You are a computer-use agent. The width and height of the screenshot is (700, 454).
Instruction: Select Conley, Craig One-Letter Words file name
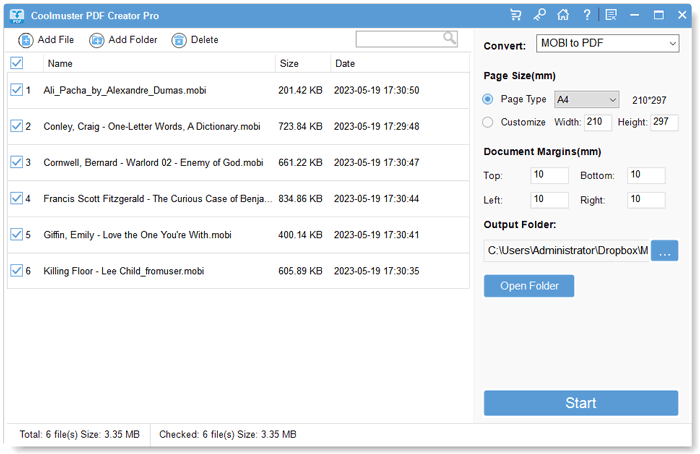point(152,126)
